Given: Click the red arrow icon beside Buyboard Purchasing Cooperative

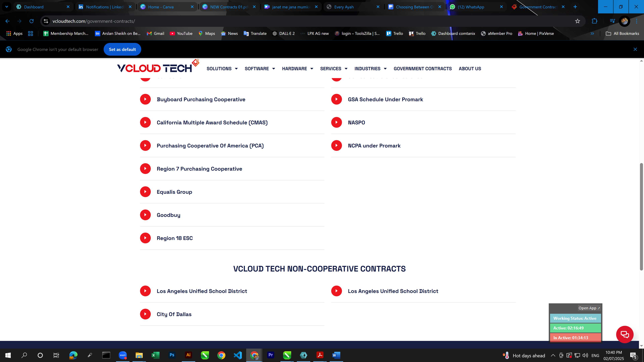Looking at the screenshot, I should (145, 99).
